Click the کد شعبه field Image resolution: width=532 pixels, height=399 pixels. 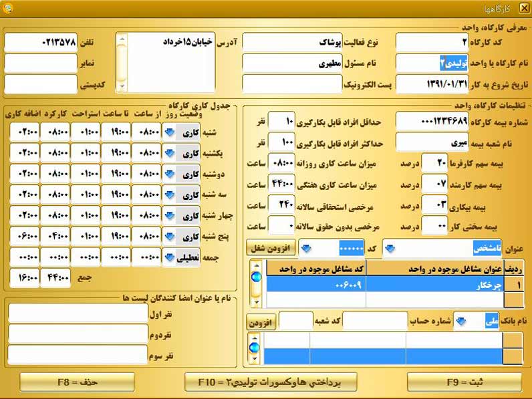coord(295,321)
